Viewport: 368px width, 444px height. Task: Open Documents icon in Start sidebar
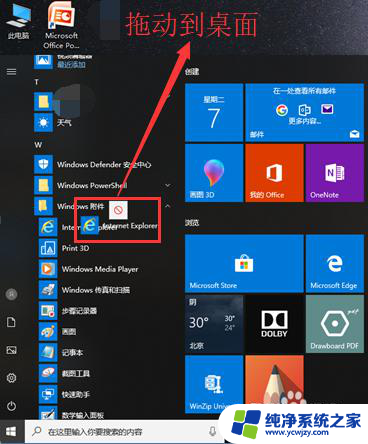11,322
